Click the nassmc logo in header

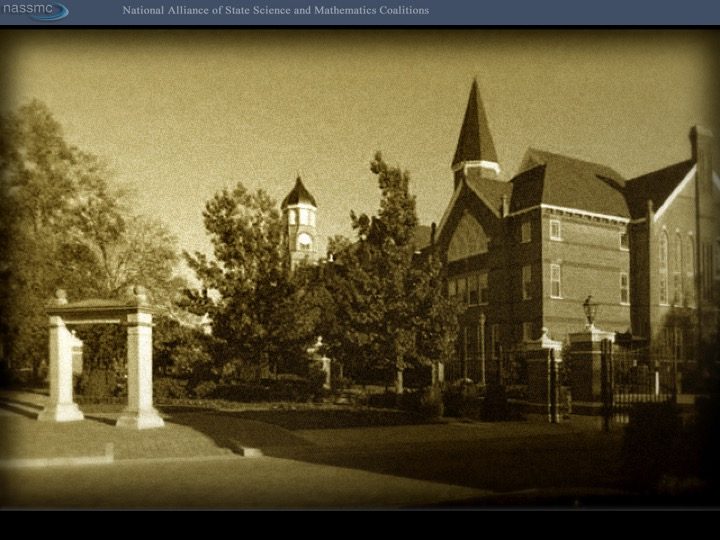pos(34,11)
